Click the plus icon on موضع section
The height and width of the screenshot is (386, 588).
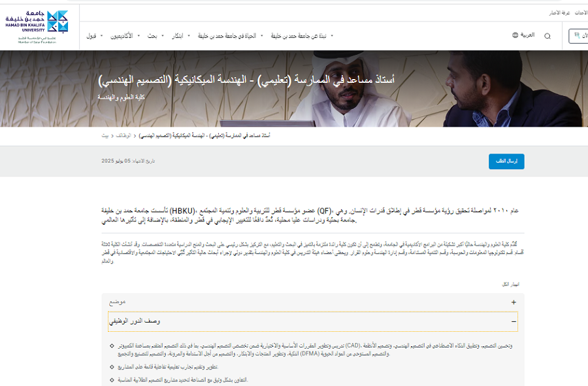click(x=514, y=302)
